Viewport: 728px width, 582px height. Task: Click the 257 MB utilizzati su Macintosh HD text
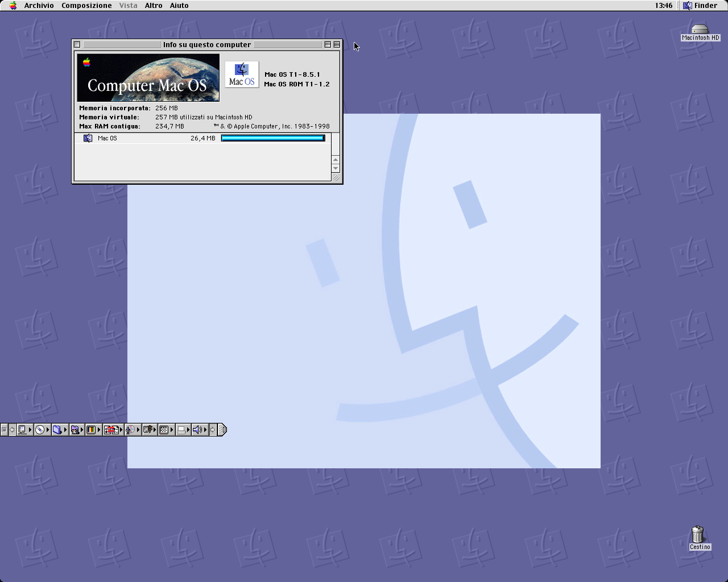pyautogui.click(x=204, y=117)
